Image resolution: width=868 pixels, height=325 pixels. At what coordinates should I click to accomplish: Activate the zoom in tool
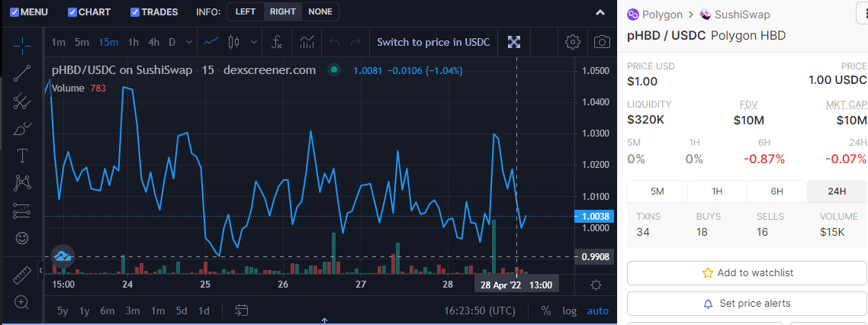[x=22, y=302]
